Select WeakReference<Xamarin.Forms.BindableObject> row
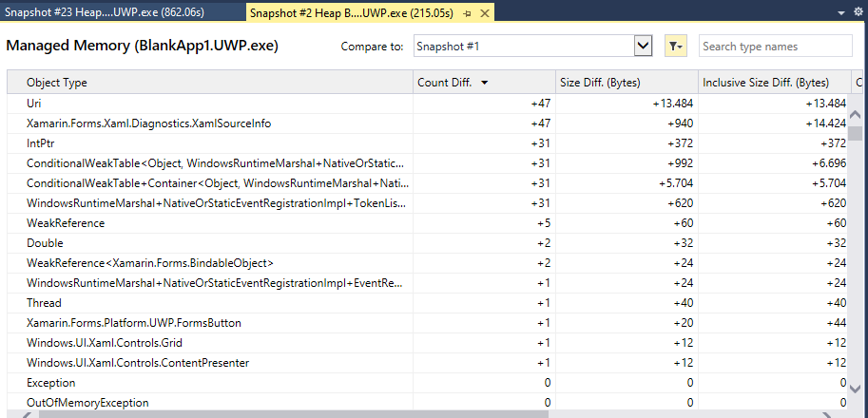Image resolution: width=868 pixels, height=418 pixels. [426, 262]
